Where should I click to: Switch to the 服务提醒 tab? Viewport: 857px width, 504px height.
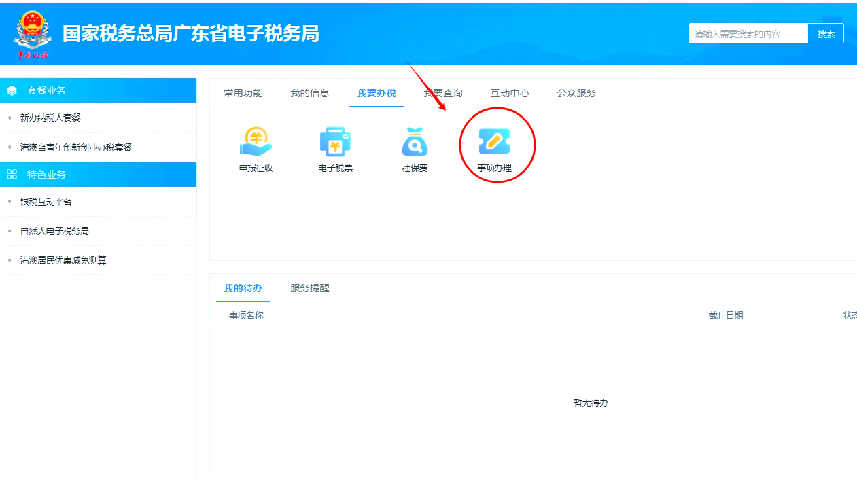point(310,288)
